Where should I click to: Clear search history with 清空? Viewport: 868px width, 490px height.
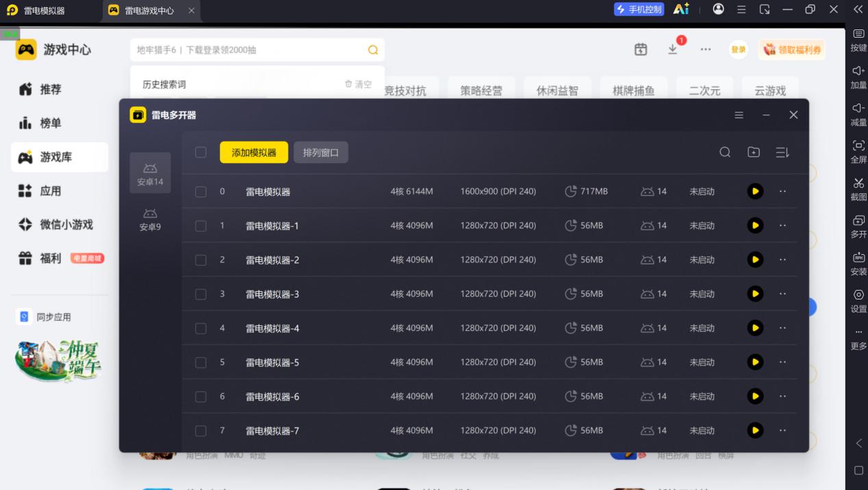point(358,84)
